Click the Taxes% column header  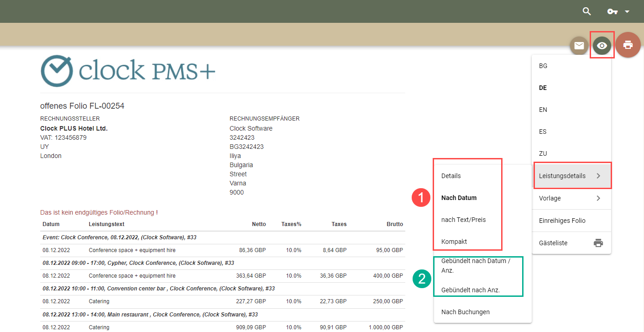click(291, 224)
